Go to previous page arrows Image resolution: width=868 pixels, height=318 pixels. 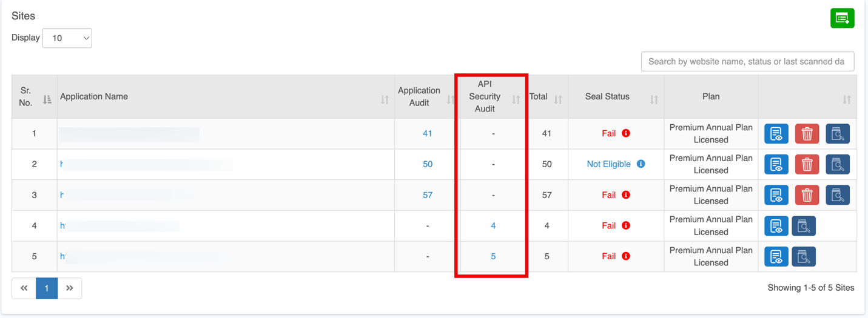(x=24, y=288)
